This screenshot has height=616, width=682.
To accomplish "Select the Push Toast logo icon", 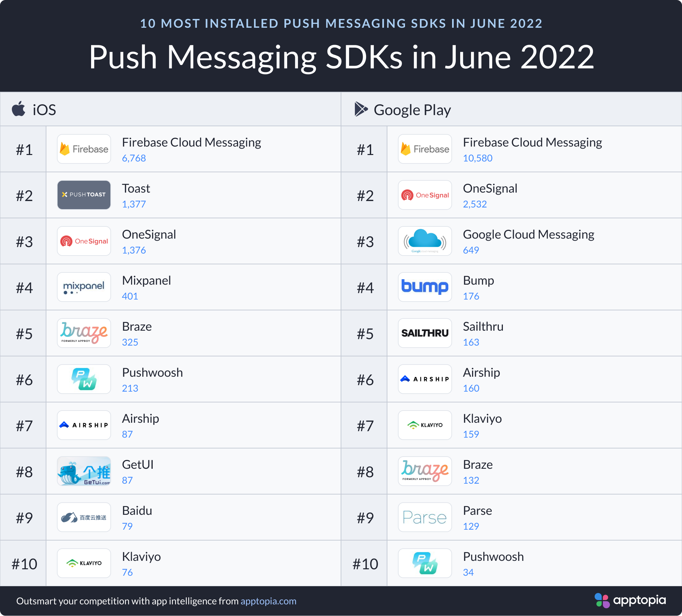I will pyautogui.click(x=84, y=195).
